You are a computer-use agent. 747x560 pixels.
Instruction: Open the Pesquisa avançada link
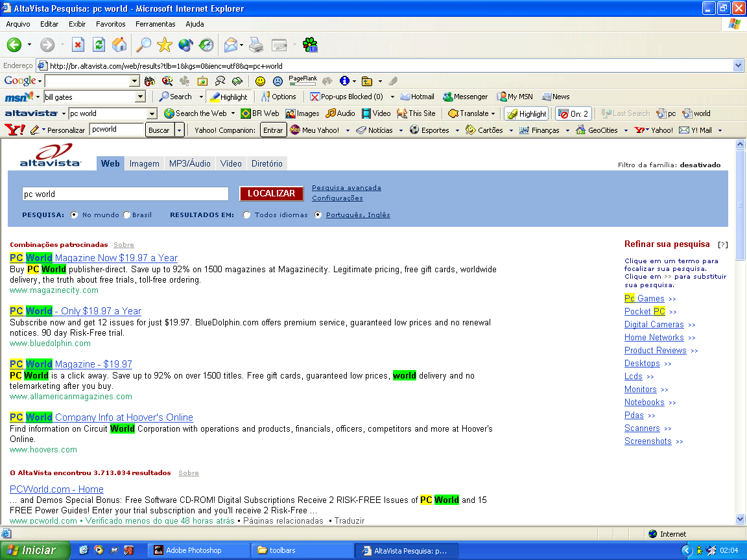click(346, 187)
